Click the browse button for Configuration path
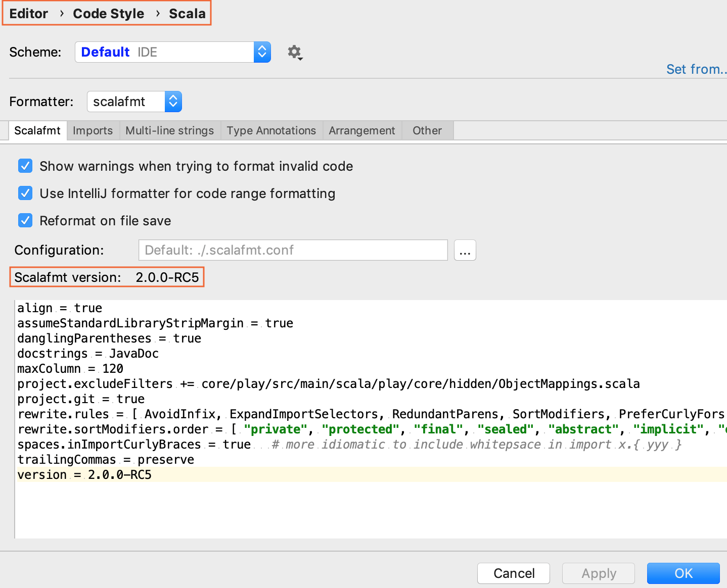Image resolution: width=727 pixels, height=588 pixels. (465, 250)
